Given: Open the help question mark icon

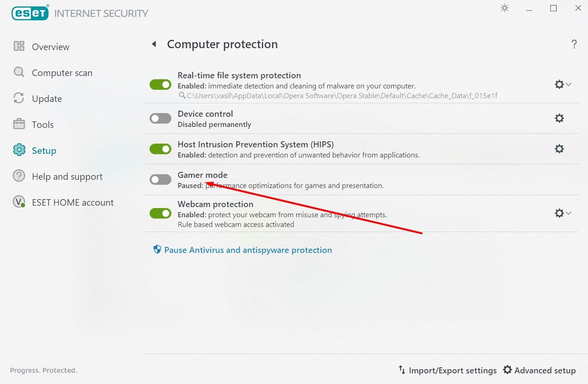Looking at the screenshot, I should [574, 44].
